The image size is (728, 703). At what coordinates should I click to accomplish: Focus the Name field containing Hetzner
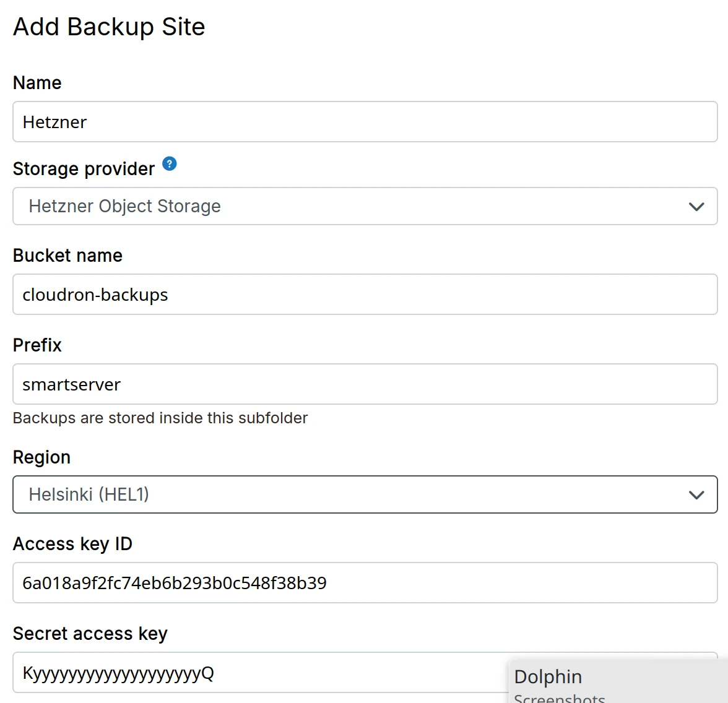[x=365, y=122]
